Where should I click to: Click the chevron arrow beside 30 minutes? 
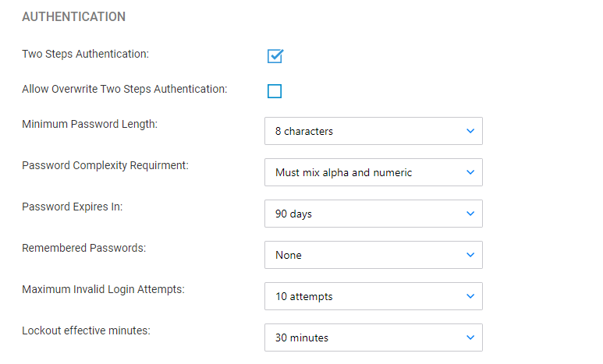pyautogui.click(x=470, y=337)
